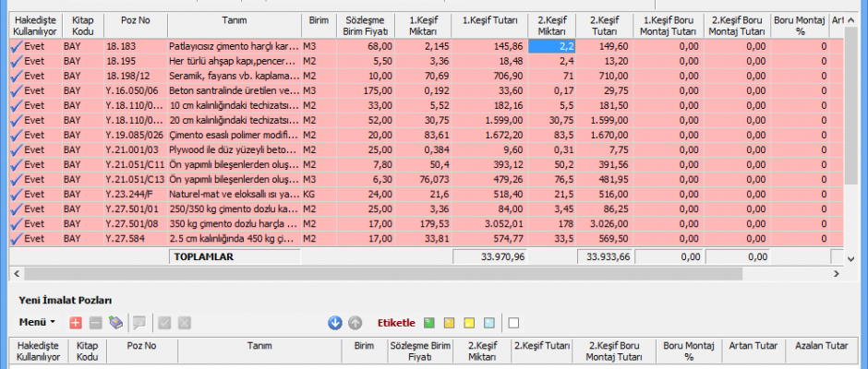Viewport: 868px width, 369px height.
Task: Click the comment bubble icon
Action: pyautogui.click(x=139, y=323)
